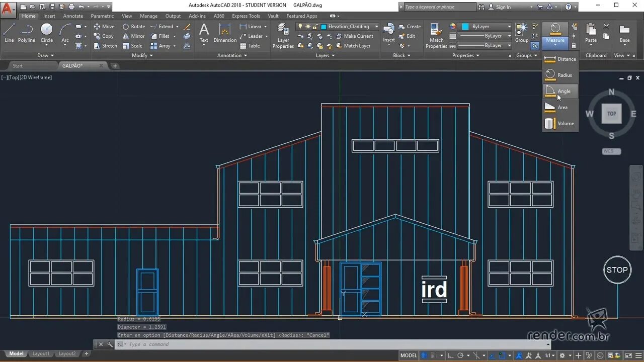Activate the Rotate command
Screen dimensions: 644x362
134,27
